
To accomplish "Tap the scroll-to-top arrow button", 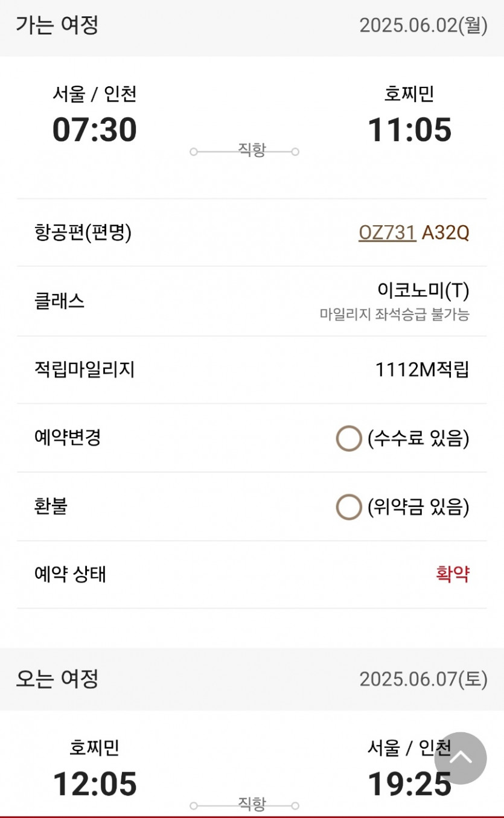I will tap(461, 758).
